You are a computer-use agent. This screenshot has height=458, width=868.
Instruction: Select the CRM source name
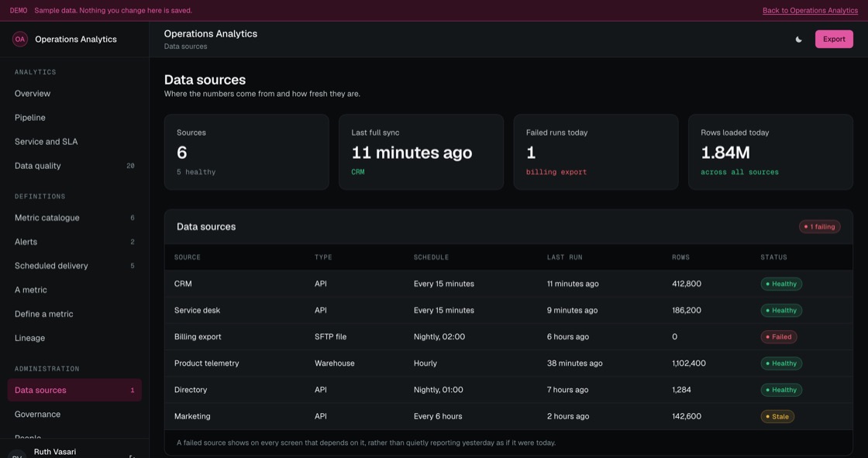click(x=183, y=284)
